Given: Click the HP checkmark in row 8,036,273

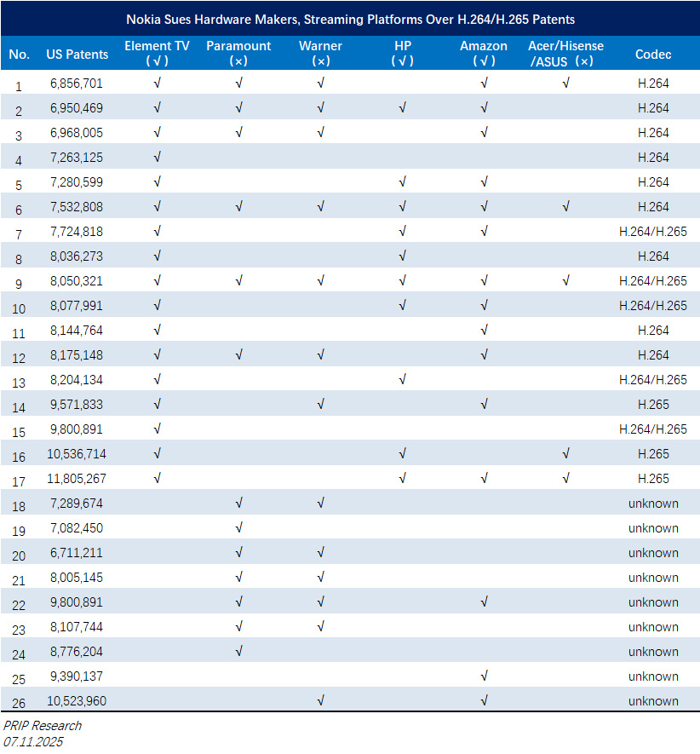Looking at the screenshot, I should (x=403, y=256).
